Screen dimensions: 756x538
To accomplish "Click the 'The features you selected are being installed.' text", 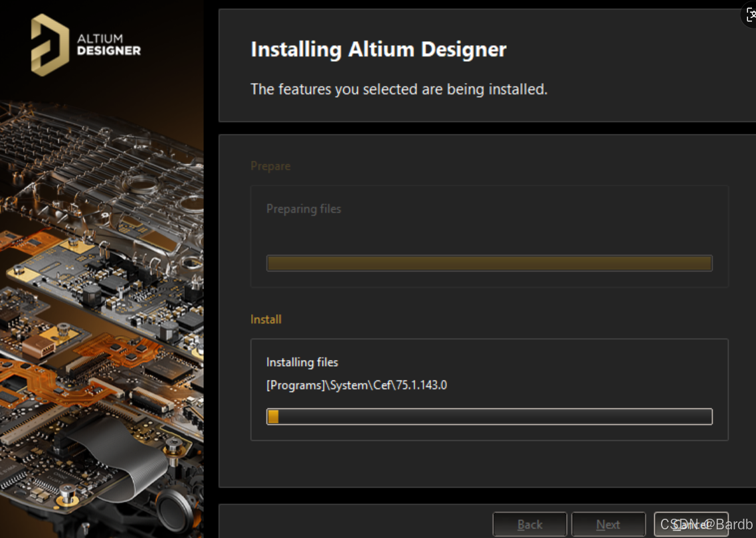I will click(399, 89).
